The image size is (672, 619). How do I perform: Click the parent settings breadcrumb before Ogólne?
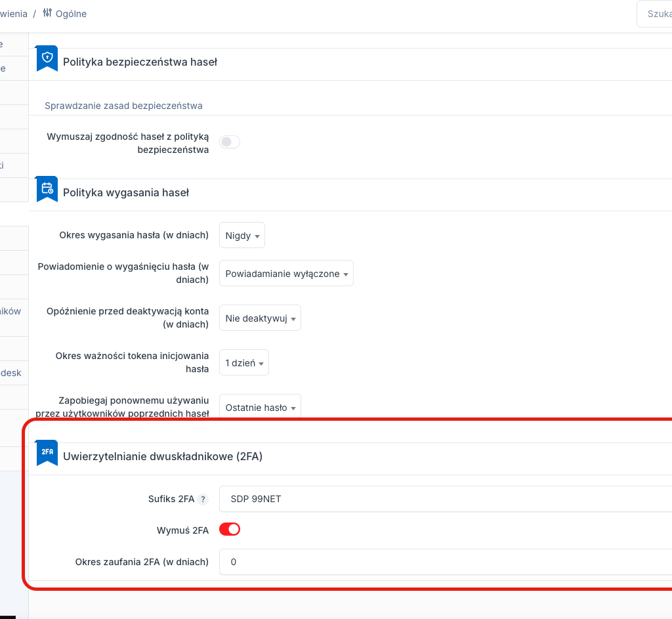pos(13,14)
